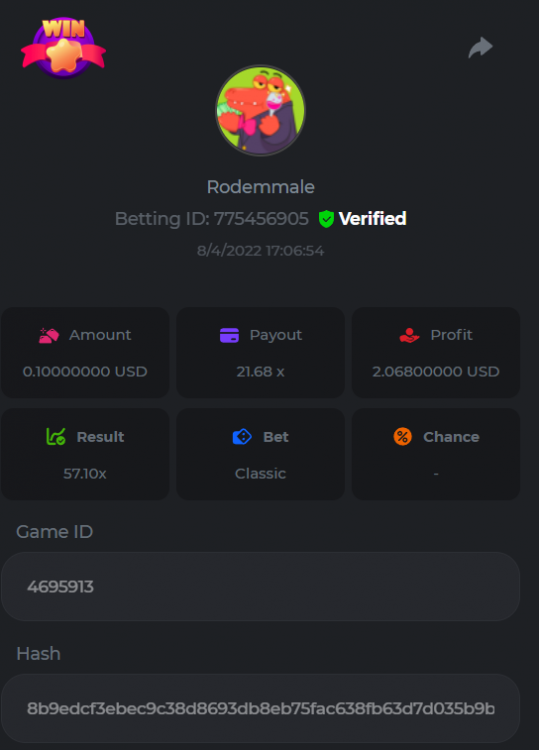Click the 57.10x result value
The image size is (539, 750).
[85, 474]
